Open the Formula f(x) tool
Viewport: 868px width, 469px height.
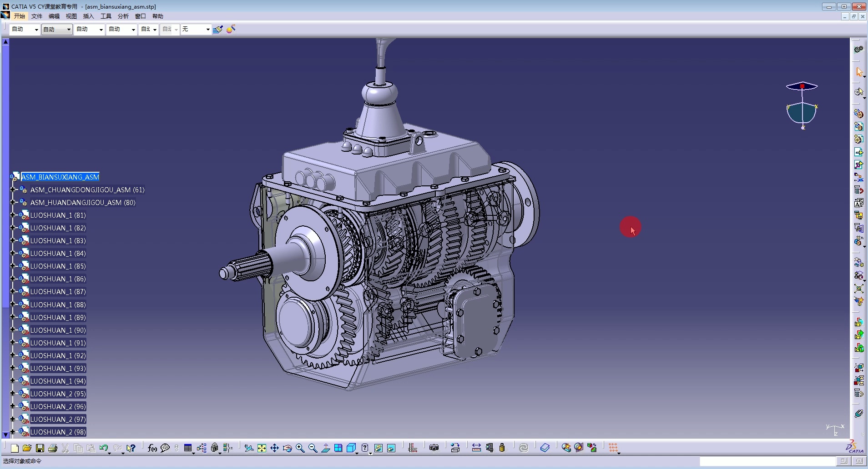pyautogui.click(x=152, y=448)
